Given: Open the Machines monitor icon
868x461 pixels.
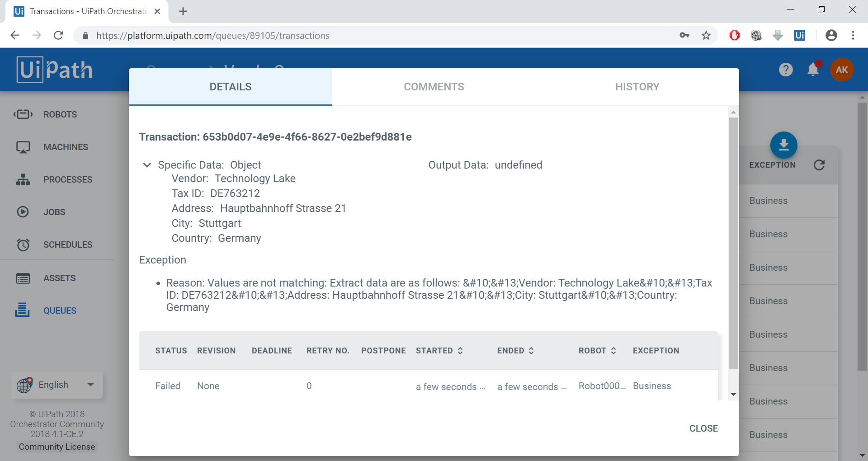Looking at the screenshot, I should [x=23, y=147].
